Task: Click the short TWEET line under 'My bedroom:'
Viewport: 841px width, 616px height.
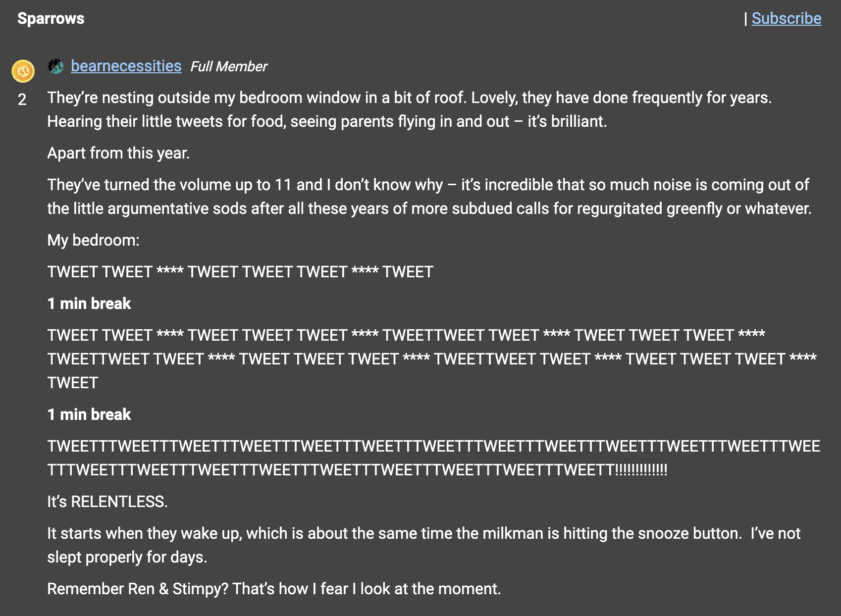Action: [240, 272]
